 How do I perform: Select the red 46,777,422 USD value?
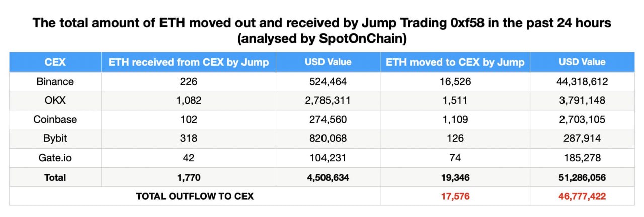[582, 196]
